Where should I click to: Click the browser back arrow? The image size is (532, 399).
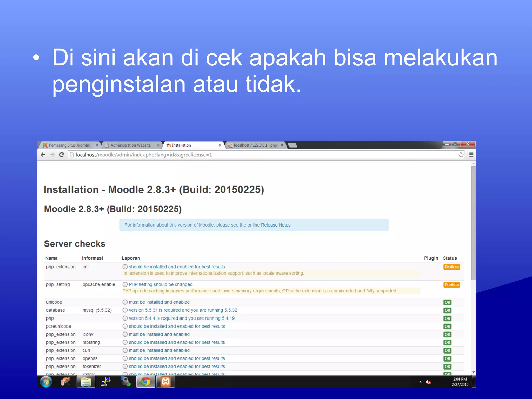point(43,155)
